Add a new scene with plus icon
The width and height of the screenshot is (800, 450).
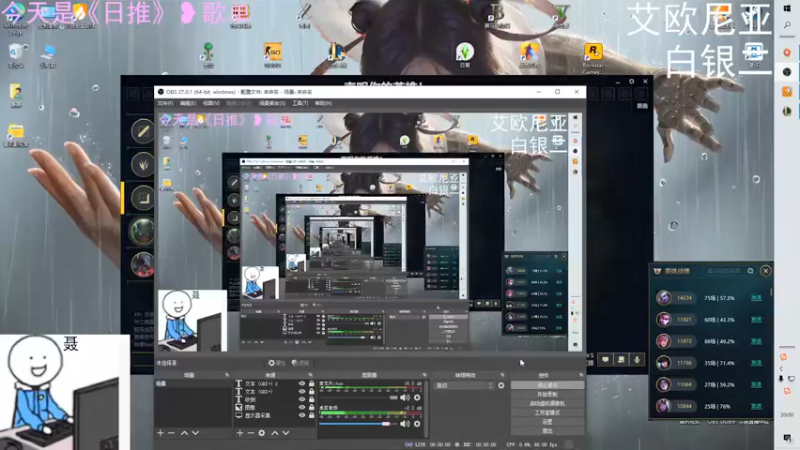pyautogui.click(x=160, y=433)
